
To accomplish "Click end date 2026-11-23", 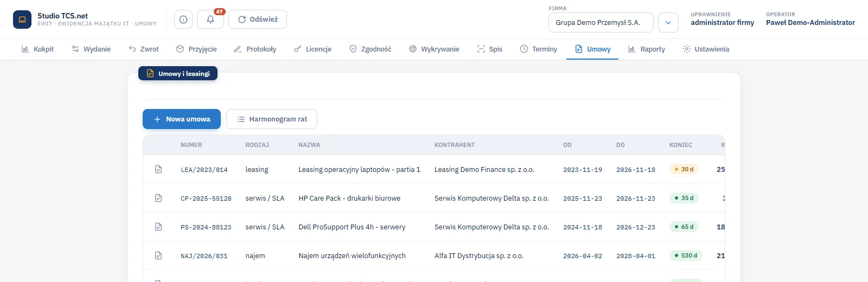I will tap(636, 198).
